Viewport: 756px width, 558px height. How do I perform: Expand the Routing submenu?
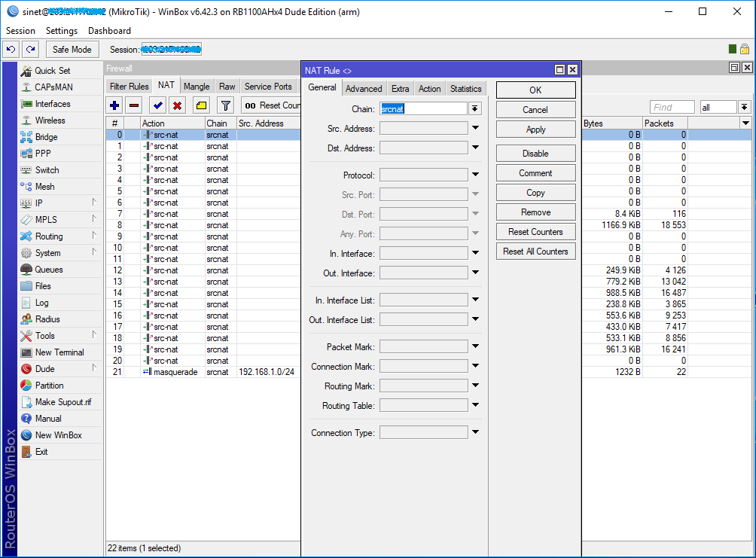tap(94, 236)
